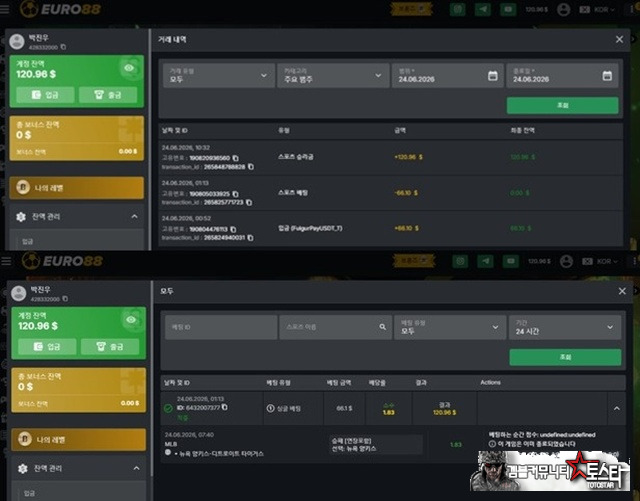Viewport: 640px width, 501px height.
Task: Click EURO88 logo above 모두 panel
Action: [x=62, y=261]
